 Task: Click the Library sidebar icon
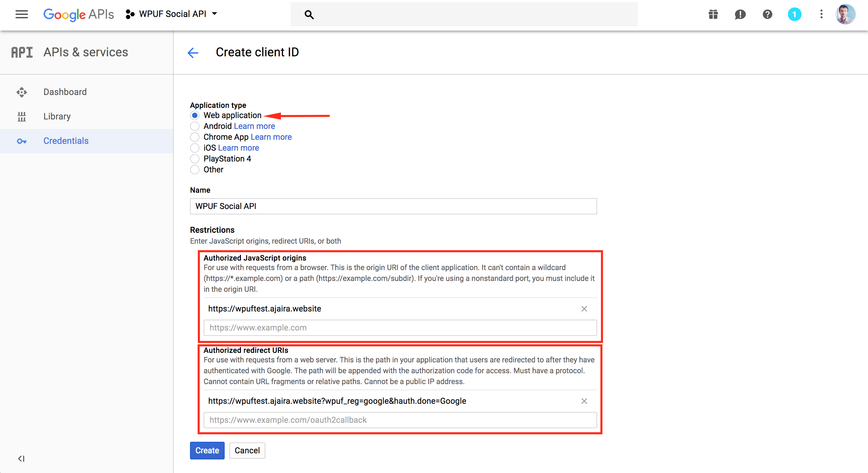[22, 116]
